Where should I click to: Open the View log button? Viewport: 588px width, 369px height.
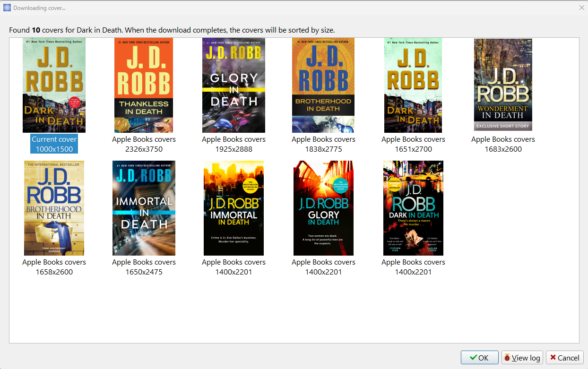522,358
